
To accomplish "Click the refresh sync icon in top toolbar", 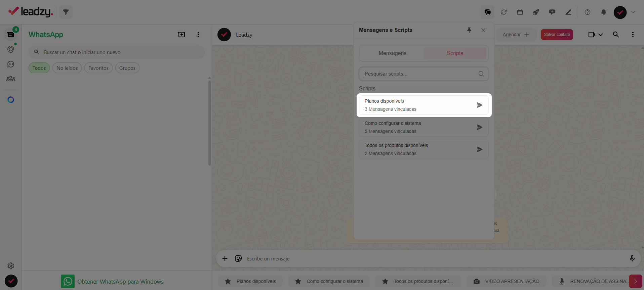I will click(504, 12).
